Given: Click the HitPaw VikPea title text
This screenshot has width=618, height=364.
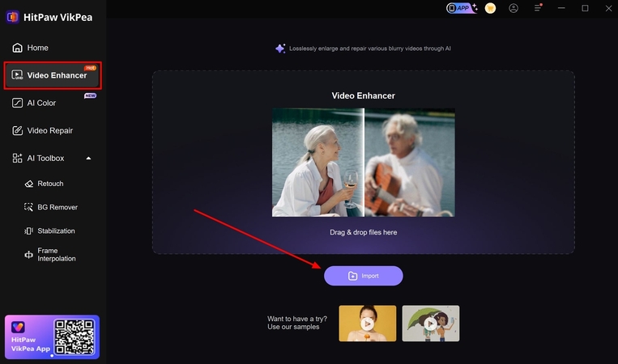Looking at the screenshot, I should [58, 17].
